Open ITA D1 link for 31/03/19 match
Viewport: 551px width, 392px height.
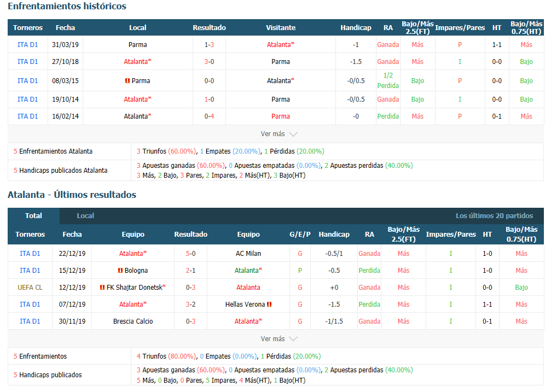click(28, 45)
